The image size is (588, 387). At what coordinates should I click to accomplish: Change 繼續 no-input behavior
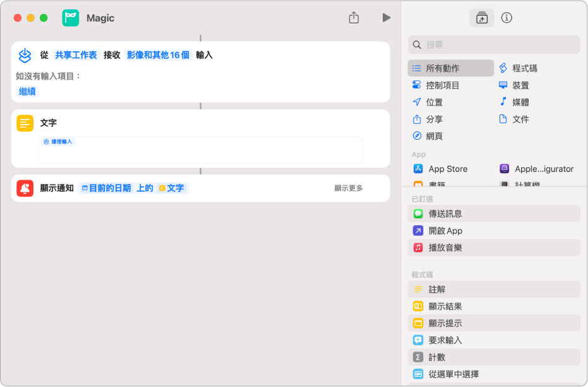point(27,91)
